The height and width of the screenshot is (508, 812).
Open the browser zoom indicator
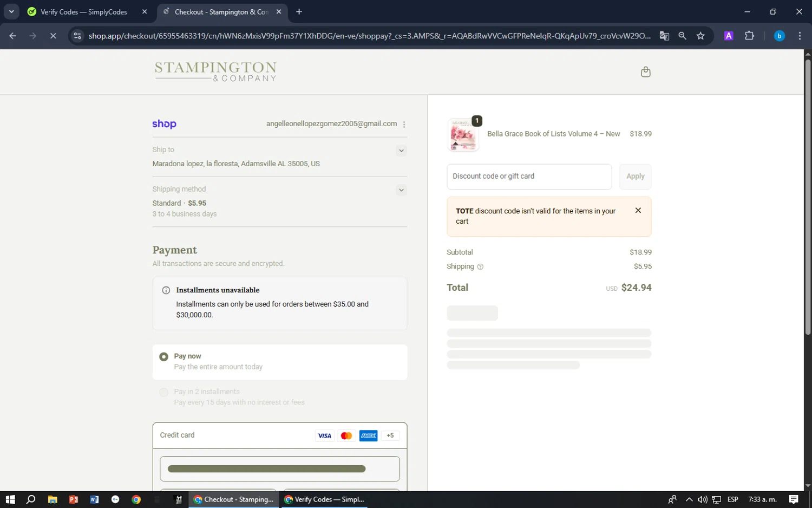coord(682,36)
